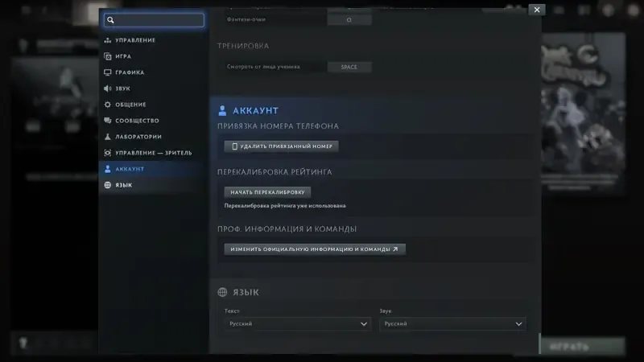This screenshot has width=644, height=362.
Task: Click the Аккаунт section heading text
Action: coord(255,111)
